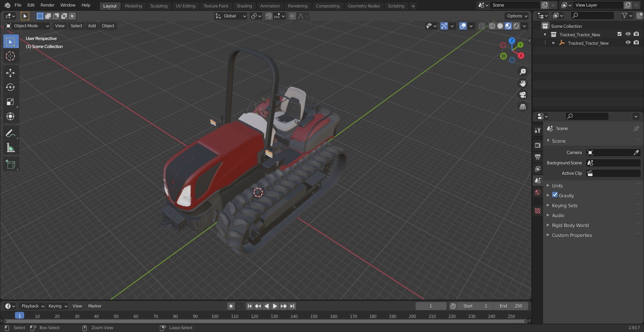Hide Tracked_Tractor_New collection in viewport

point(628,34)
